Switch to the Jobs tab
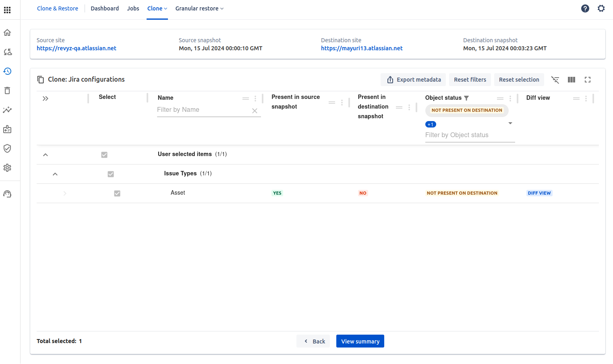 (x=133, y=8)
